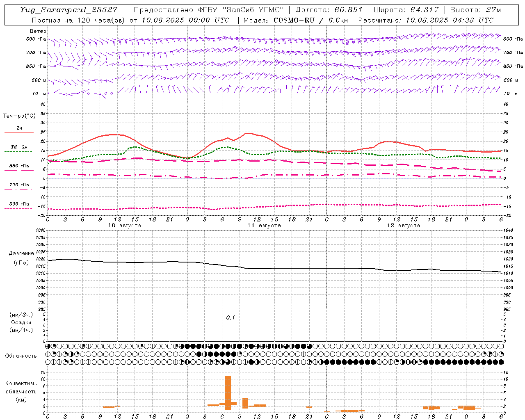Click the station title Yug_Saranpaul_23527

[68, 10]
